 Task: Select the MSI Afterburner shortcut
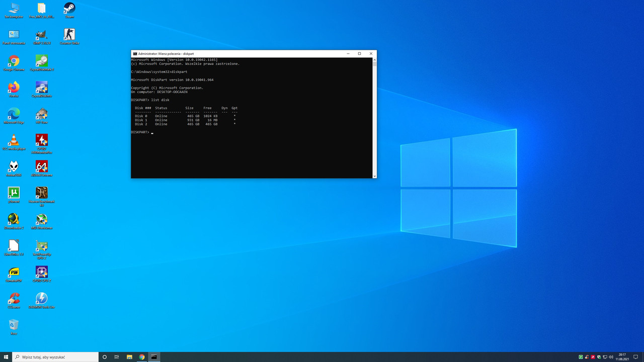coord(42,221)
